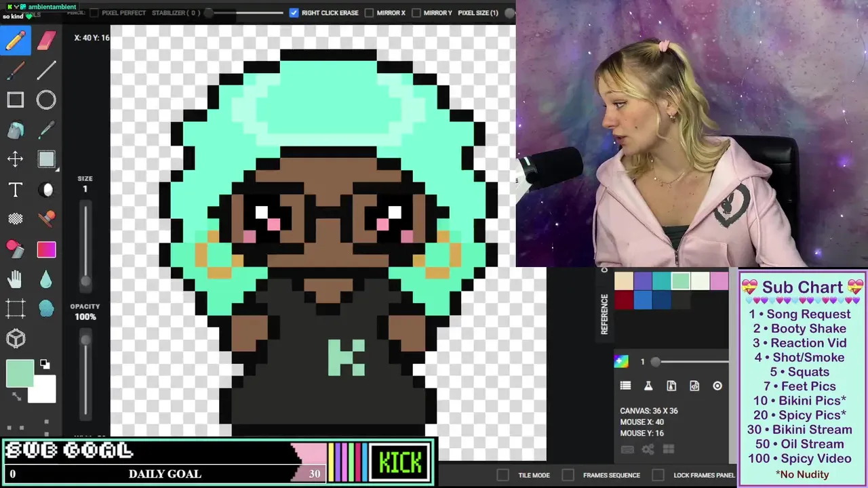
Task: Select the Darken/Lighten sphere tool
Action: 47,190
